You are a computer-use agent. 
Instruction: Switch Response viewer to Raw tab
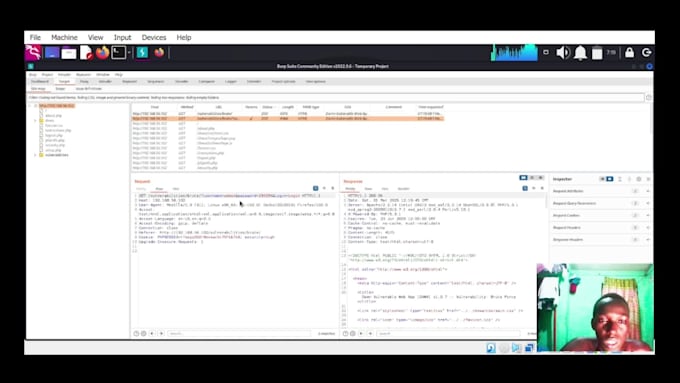pyautogui.click(x=368, y=189)
